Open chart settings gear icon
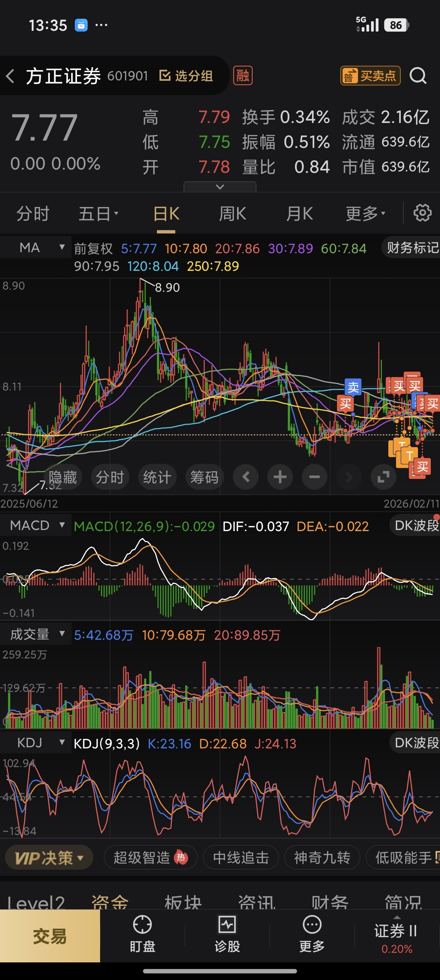Viewport: 440px width, 980px height. click(x=422, y=213)
